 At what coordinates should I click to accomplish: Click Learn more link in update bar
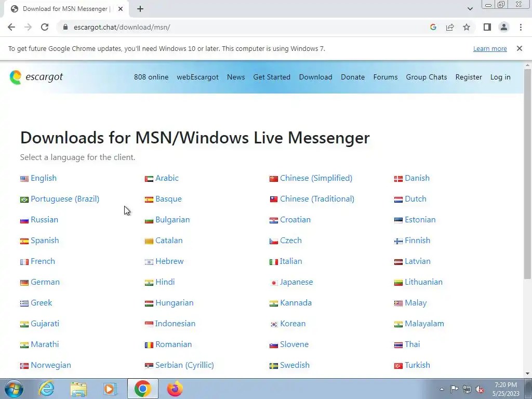(x=490, y=48)
